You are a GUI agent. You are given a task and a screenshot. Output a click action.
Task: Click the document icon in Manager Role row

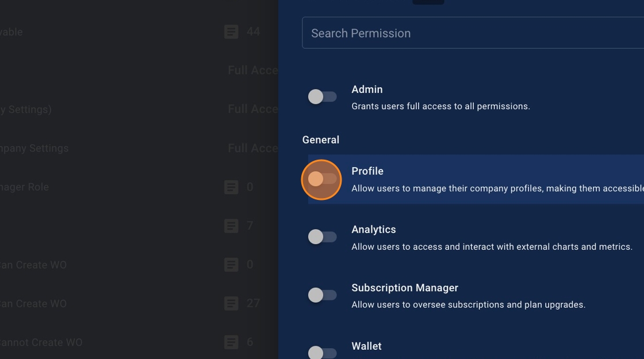click(231, 187)
